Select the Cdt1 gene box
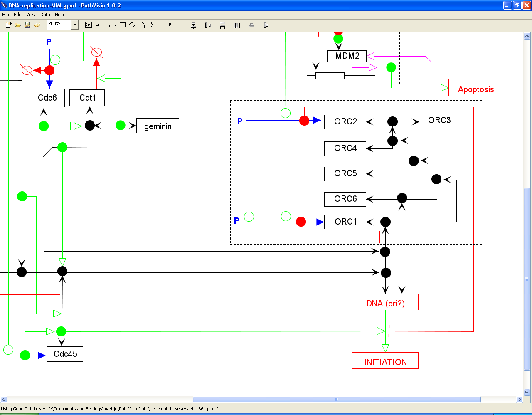 87,98
